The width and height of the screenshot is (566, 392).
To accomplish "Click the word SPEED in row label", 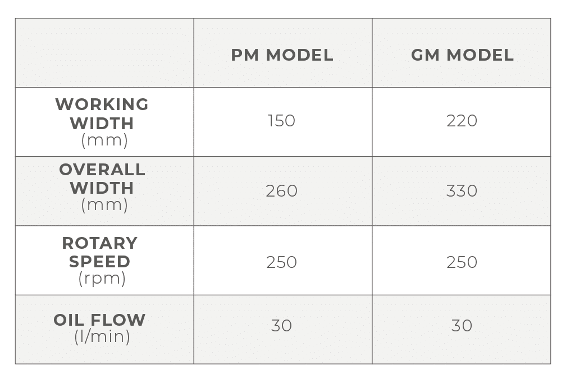I will (x=100, y=262).
